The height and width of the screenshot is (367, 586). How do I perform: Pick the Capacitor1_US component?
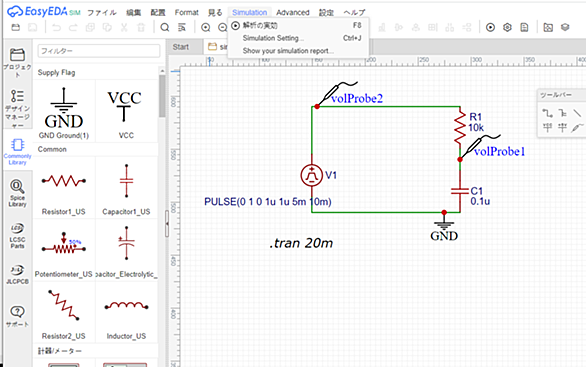coord(126,187)
